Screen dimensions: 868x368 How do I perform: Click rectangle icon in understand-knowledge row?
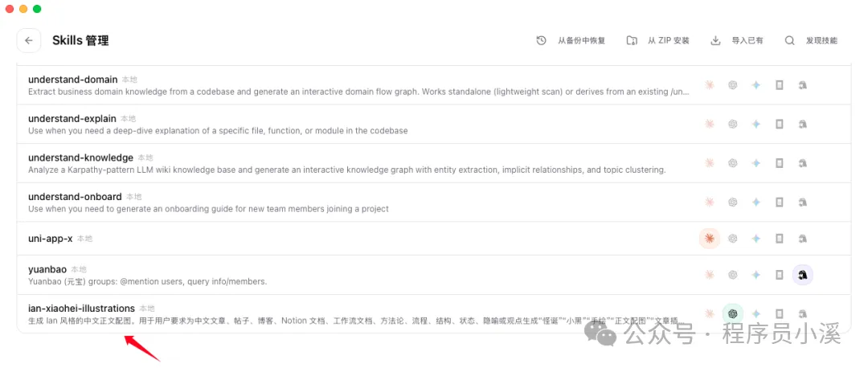point(780,163)
